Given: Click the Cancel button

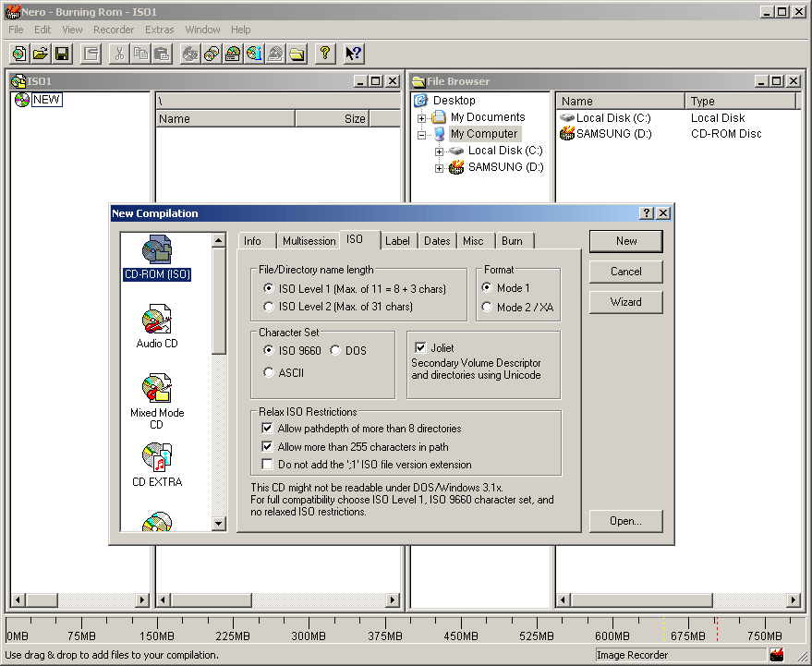Looking at the screenshot, I should tap(625, 272).
